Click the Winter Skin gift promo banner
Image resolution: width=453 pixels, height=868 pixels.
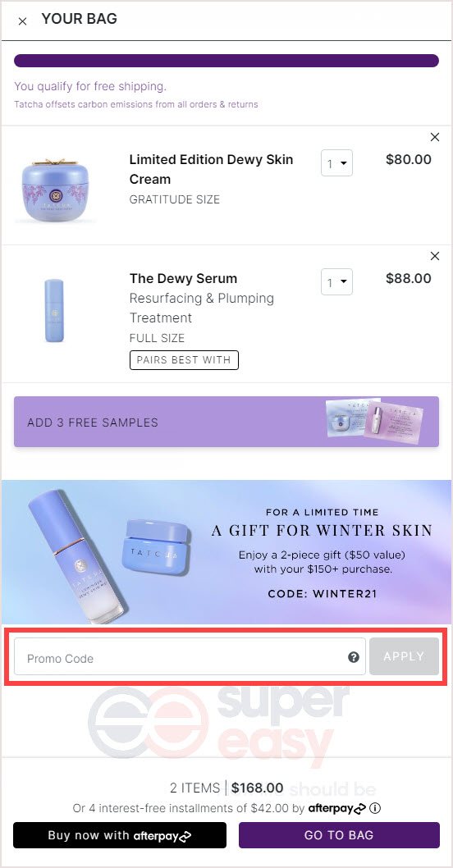226,552
